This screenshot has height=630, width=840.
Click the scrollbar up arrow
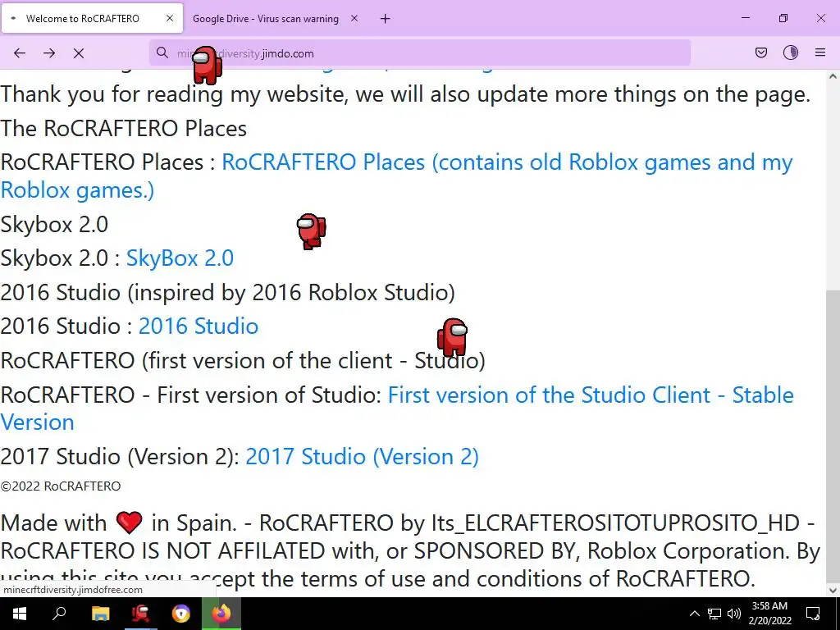click(833, 76)
